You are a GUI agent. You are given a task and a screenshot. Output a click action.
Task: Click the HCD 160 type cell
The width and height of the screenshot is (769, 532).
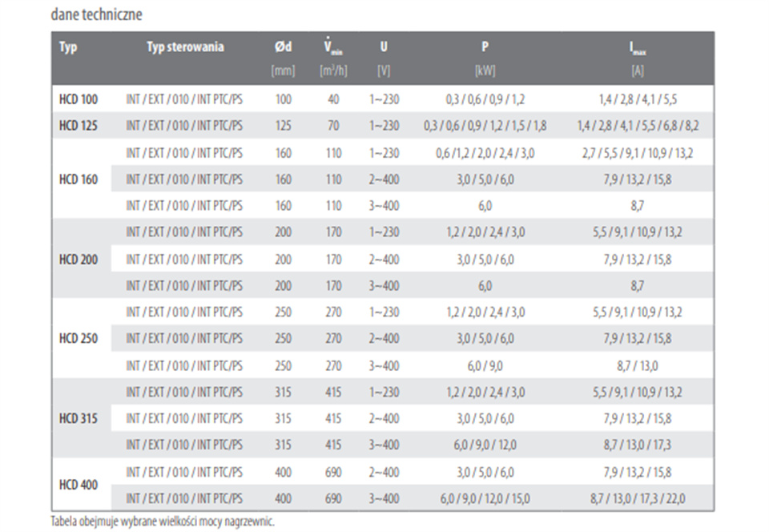click(x=79, y=179)
